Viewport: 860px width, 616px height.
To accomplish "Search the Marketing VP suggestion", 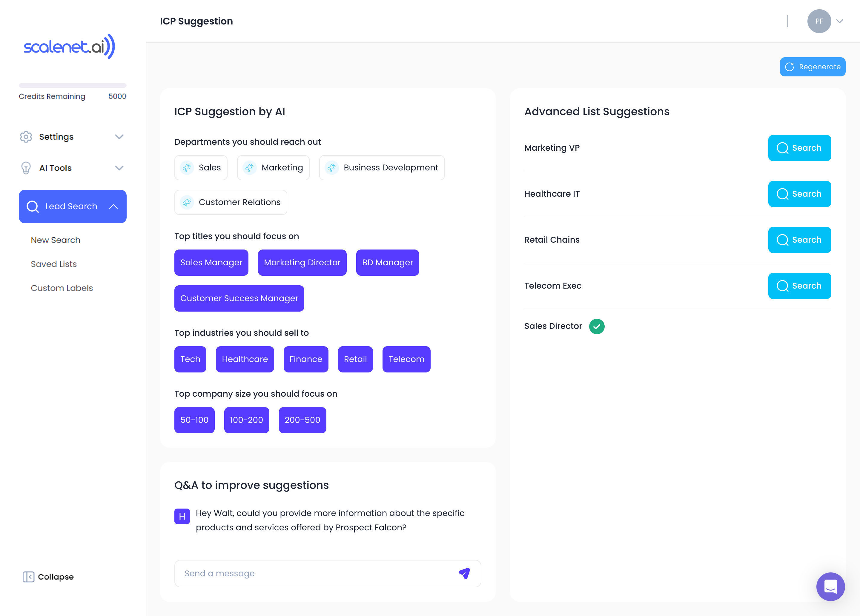I will coord(799,148).
